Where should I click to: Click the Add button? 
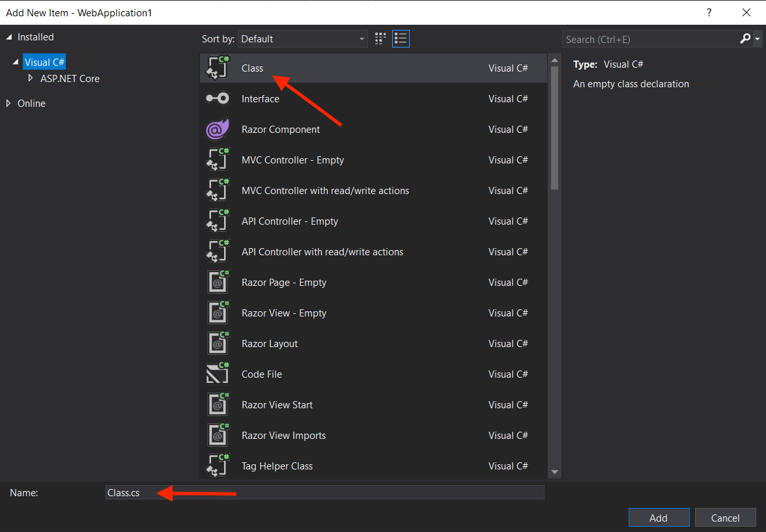point(659,517)
